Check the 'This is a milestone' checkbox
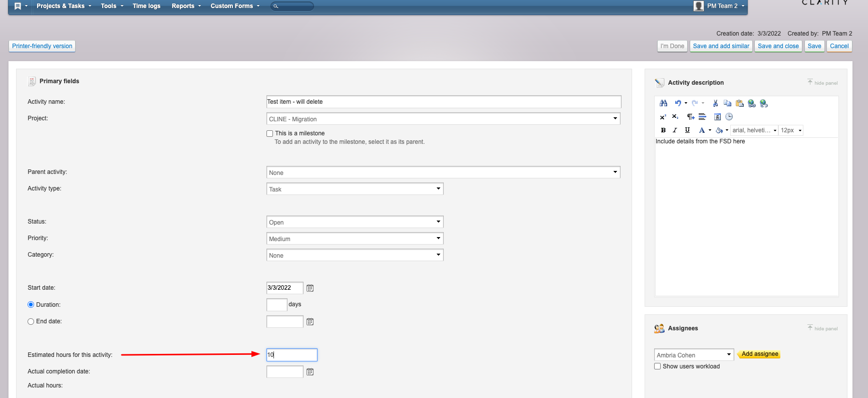Screen dimensions: 868x398 click(270, 133)
